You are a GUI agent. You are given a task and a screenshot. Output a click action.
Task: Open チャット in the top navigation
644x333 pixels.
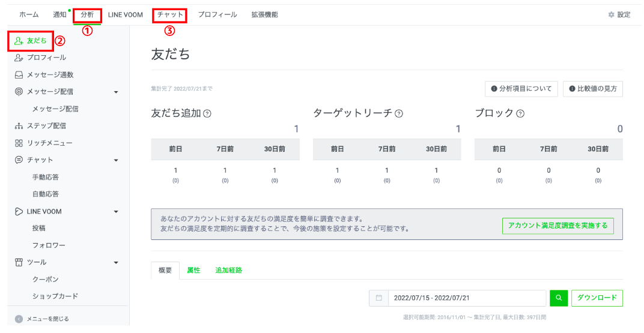pos(170,14)
